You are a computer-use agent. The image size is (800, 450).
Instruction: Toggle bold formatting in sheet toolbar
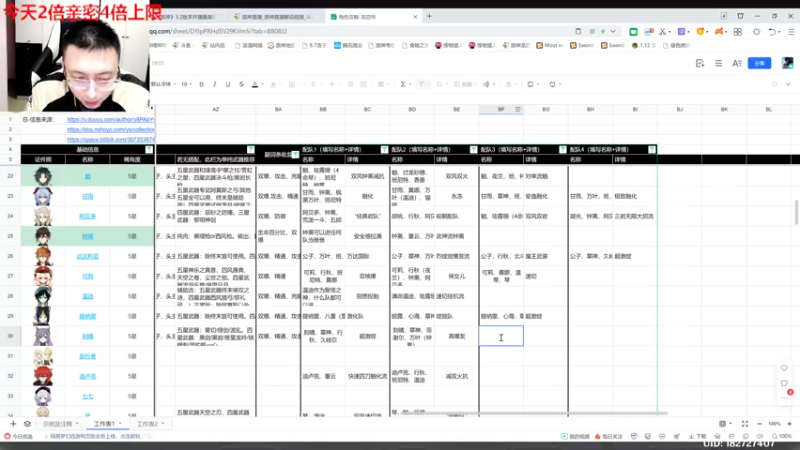202,84
